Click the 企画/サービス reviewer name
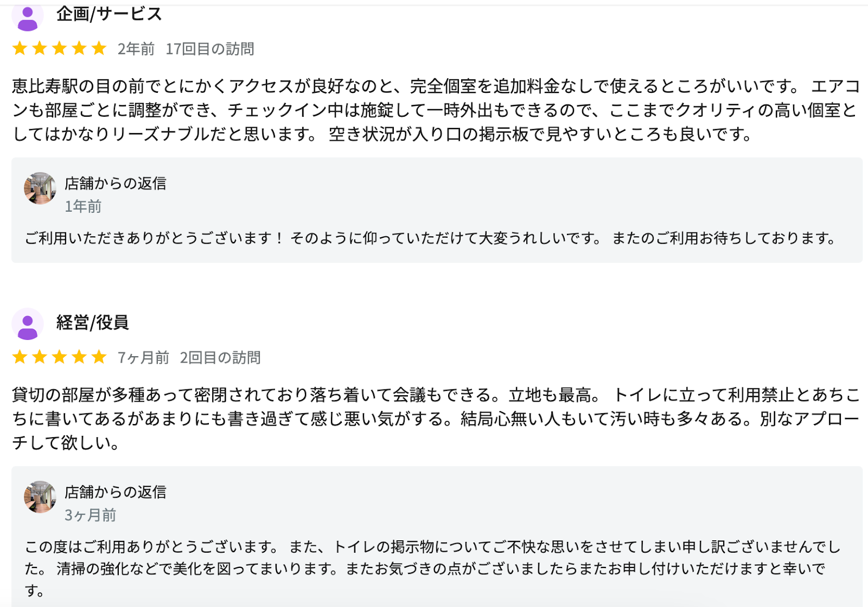 pos(109,14)
